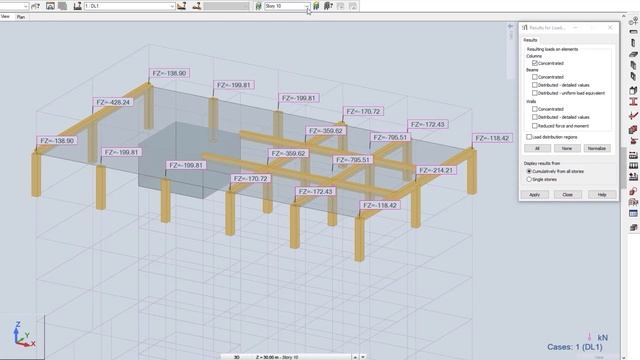Select the Beam tool in right toolbar
640x360 pixels.
coord(633,32)
